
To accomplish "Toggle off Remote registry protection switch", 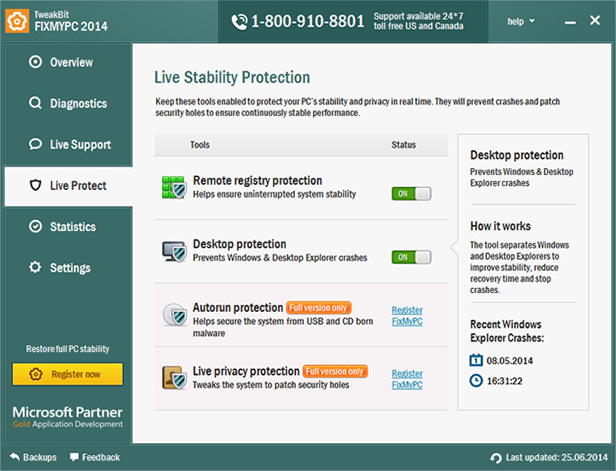I will pyautogui.click(x=411, y=194).
